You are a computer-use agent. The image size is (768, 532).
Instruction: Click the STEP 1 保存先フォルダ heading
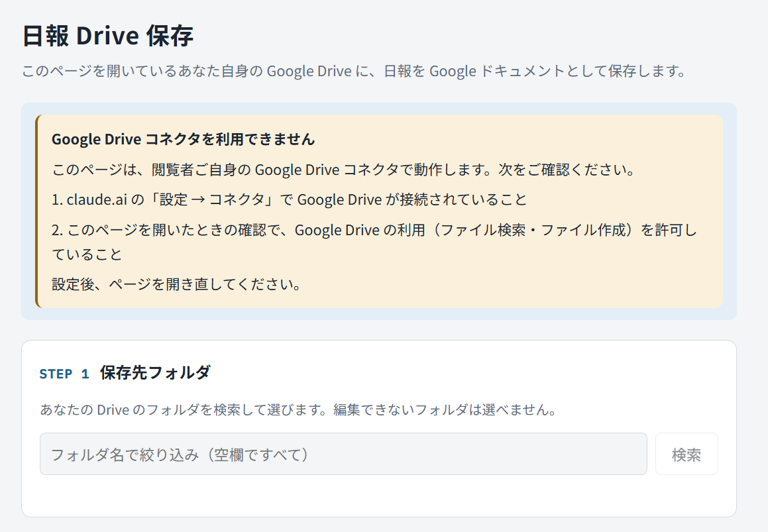pyautogui.click(x=125, y=373)
